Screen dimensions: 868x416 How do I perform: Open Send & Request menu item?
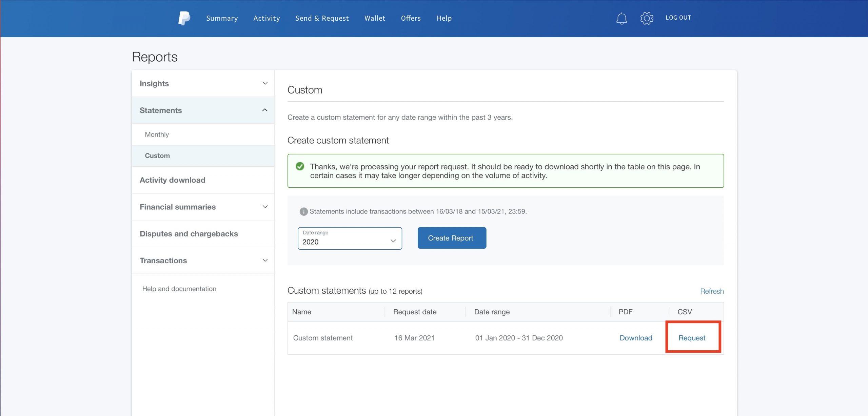[x=322, y=18]
